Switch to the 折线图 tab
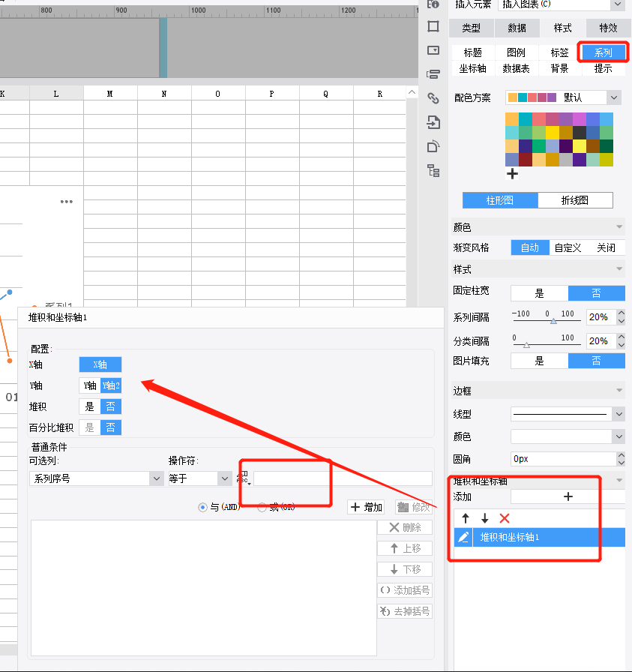The width and height of the screenshot is (632, 672). (575, 200)
